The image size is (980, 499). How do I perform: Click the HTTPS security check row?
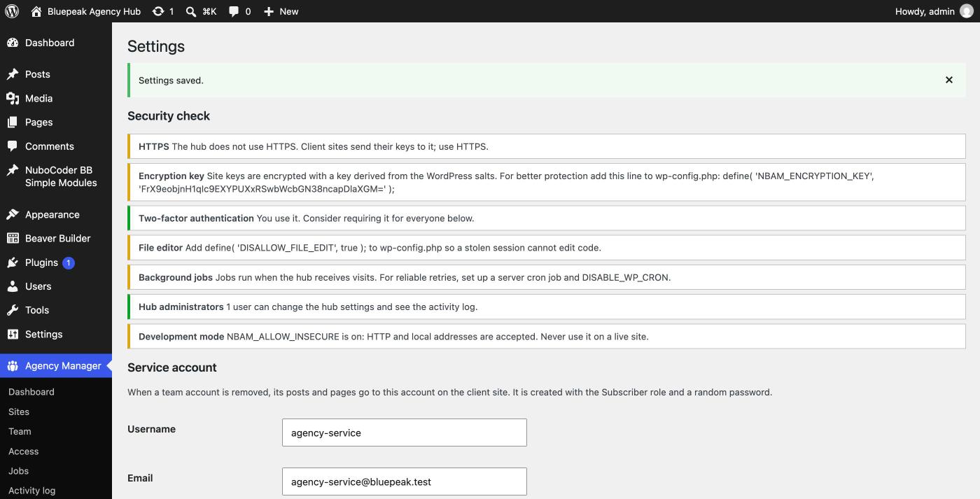pos(546,146)
